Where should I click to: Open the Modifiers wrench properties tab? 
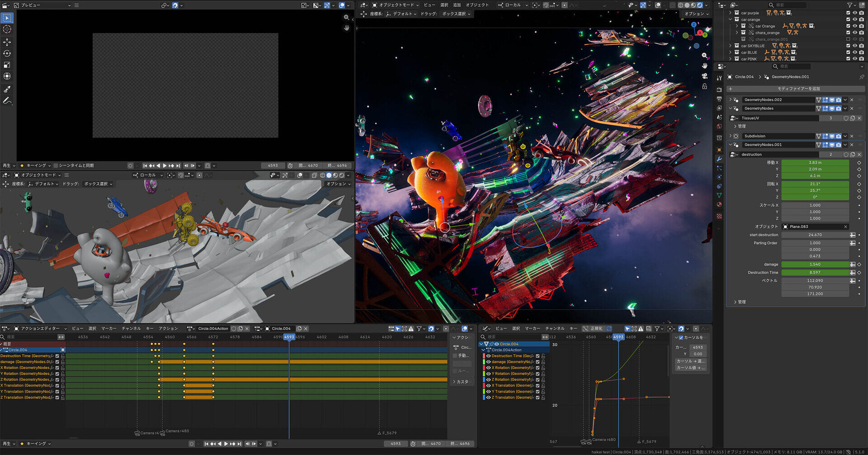tap(719, 159)
